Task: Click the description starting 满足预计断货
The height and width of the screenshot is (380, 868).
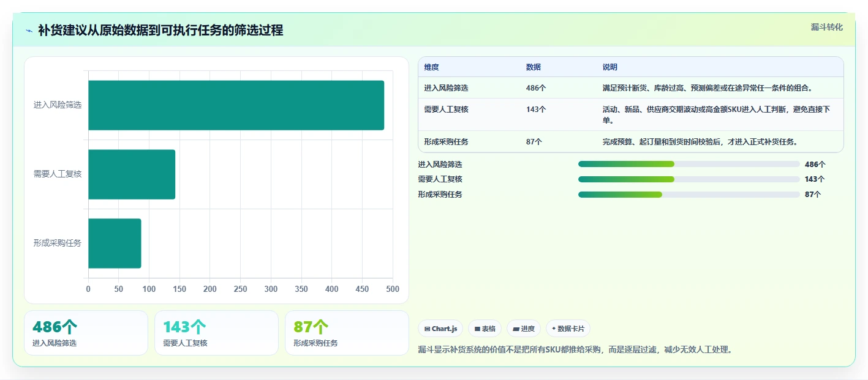Action: point(708,88)
